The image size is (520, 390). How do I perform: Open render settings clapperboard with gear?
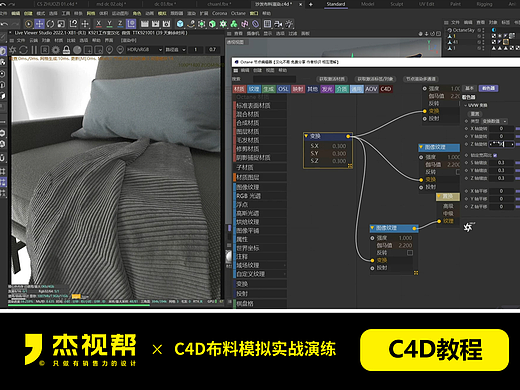[166, 24]
